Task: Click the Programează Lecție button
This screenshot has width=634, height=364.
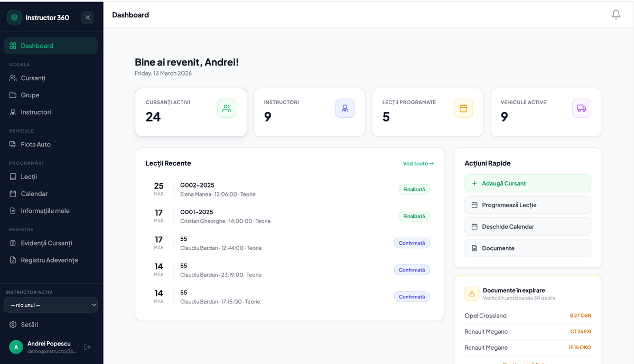Action: [x=527, y=205]
